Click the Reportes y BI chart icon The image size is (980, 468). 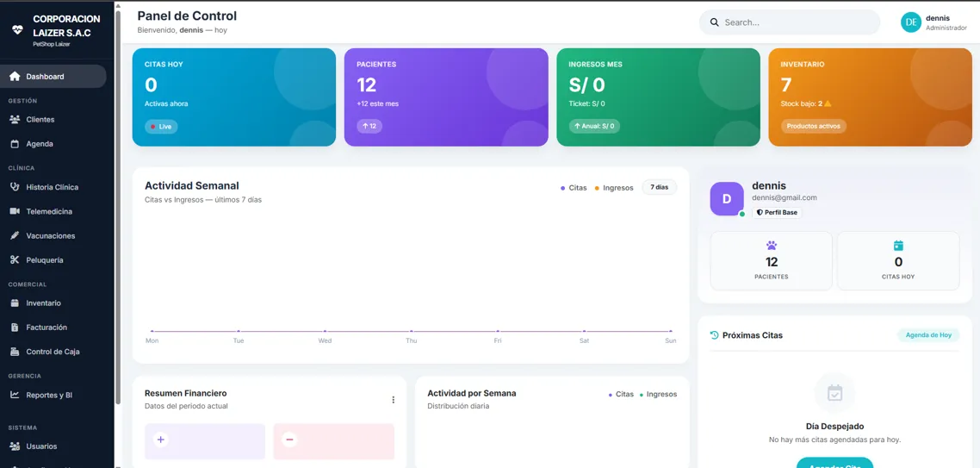click(15, 395)
